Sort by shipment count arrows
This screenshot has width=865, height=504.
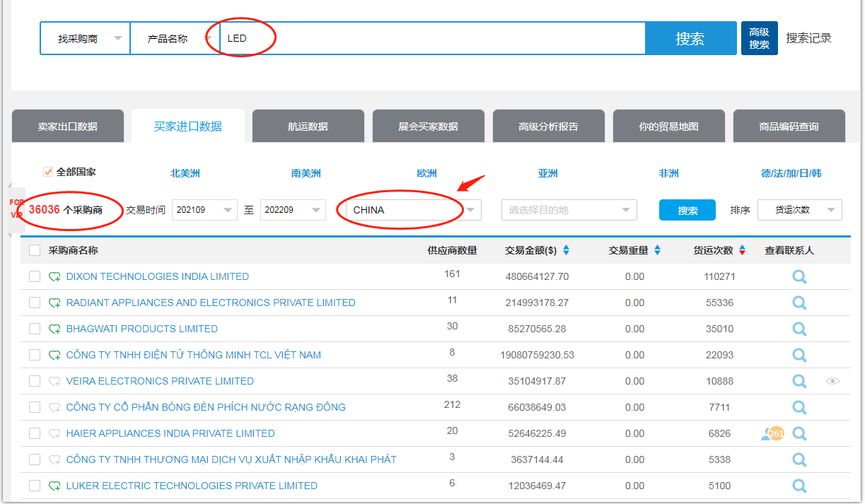click(742, 250)
